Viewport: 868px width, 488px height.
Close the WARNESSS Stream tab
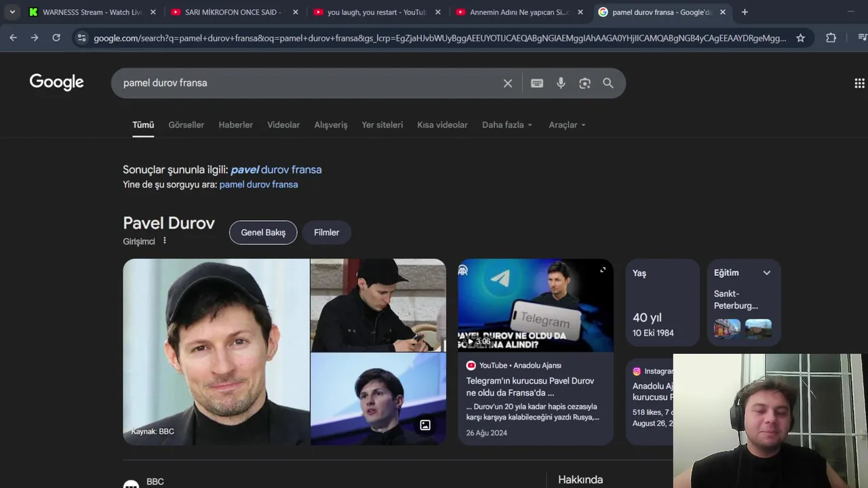(153, 12)
